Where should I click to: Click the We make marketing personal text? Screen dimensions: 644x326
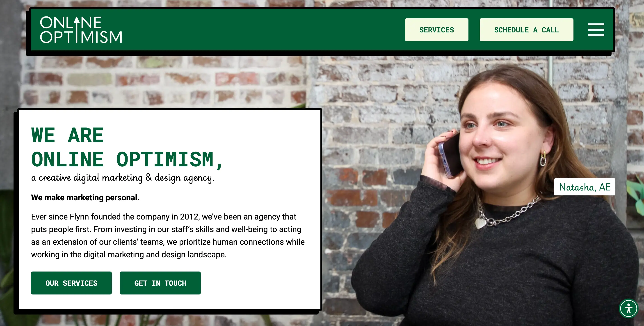click(x=85, y=198)
